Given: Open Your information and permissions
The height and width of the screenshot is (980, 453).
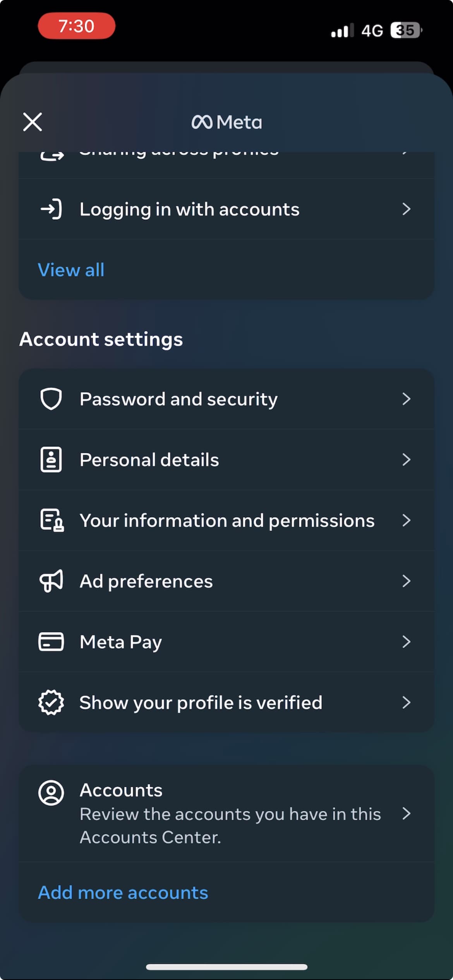Looking at the screenshot, I should [227, 521].
